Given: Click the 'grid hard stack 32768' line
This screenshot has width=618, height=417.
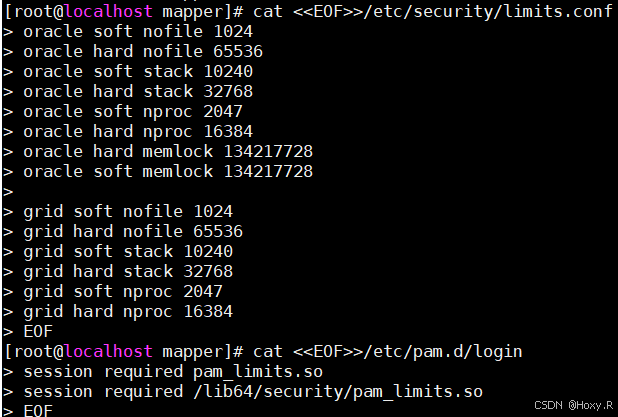Looking at the screenshot, I should [x=128, y=272].
